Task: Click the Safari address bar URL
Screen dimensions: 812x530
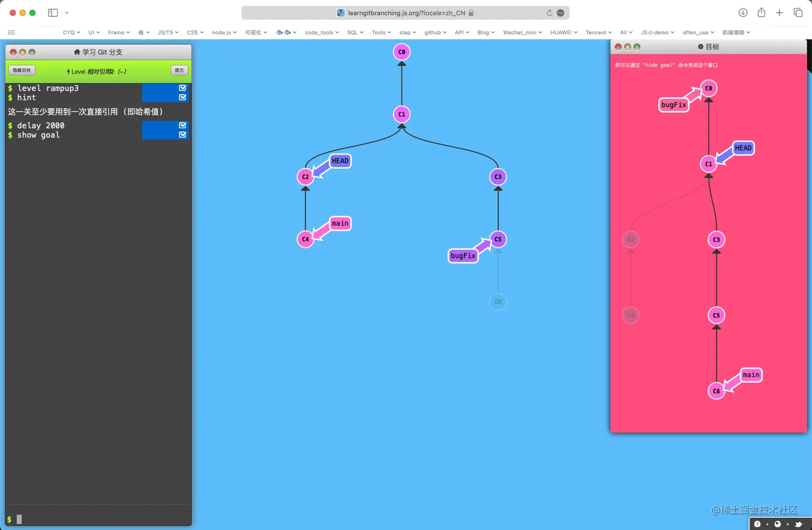Action: tap(406, 13)
